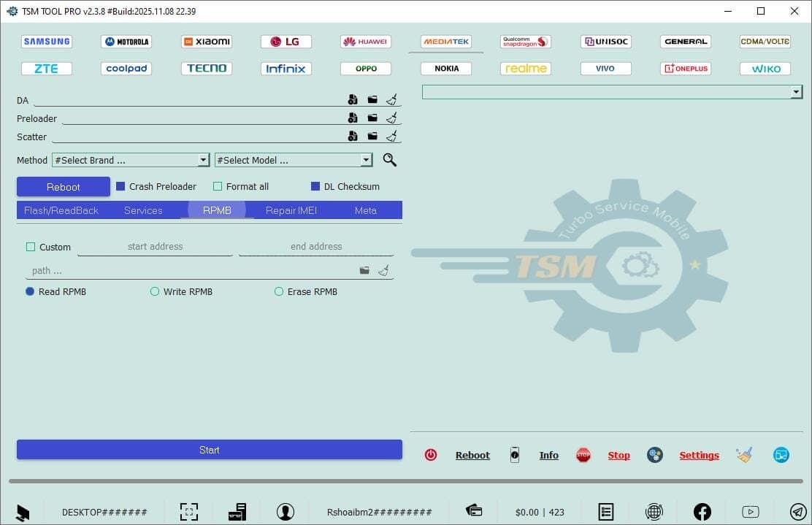This screenshot has height=525, width=812.
Task: Pick the LG brand logo
Action: pyautogui.click(x=286, y=42)
